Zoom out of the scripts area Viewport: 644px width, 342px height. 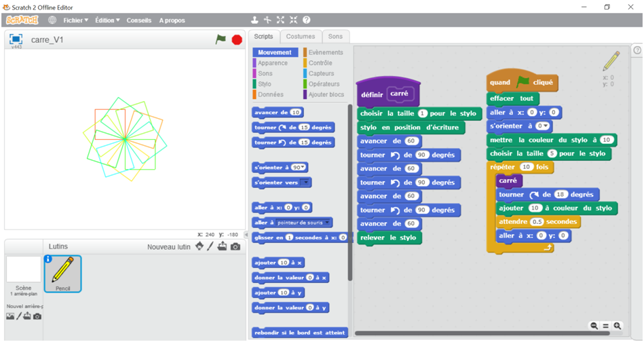tap(594, 326)
